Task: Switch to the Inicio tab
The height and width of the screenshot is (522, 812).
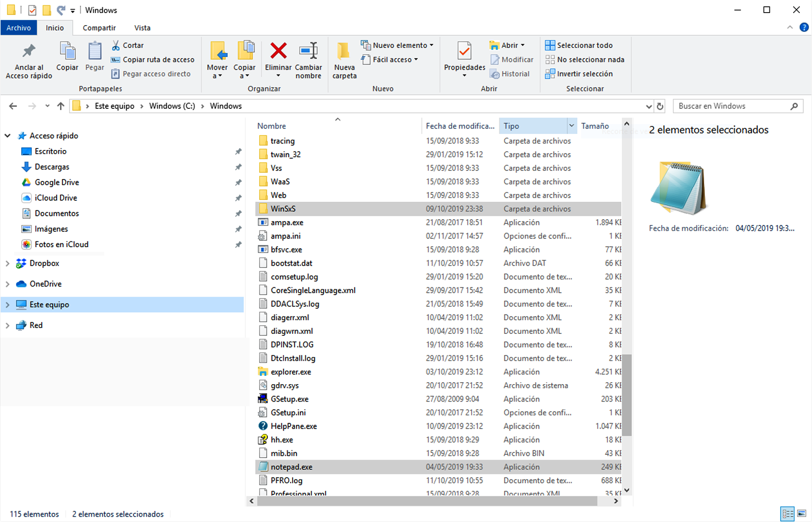Action: pos(55,28)
